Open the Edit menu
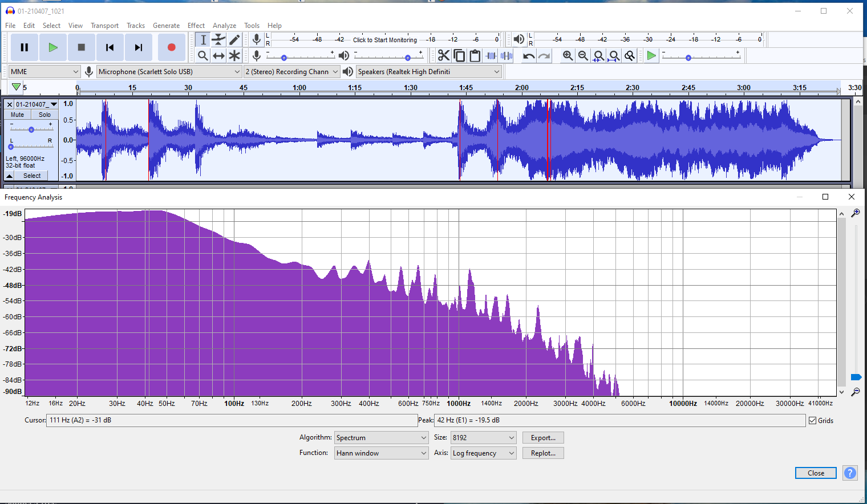The height and width of the screenshot is (504, 867). point(29,26)
